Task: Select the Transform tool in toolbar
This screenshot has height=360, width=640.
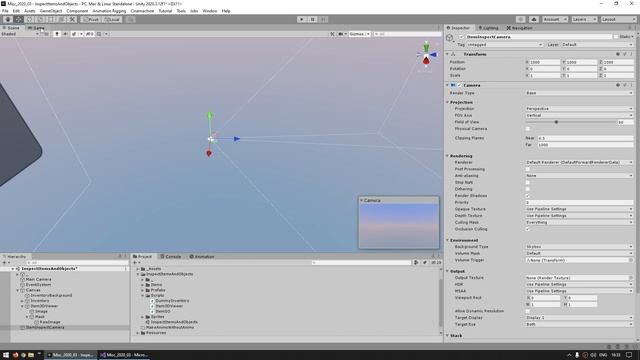Action: pyautogui.click(x=61, y=19)
